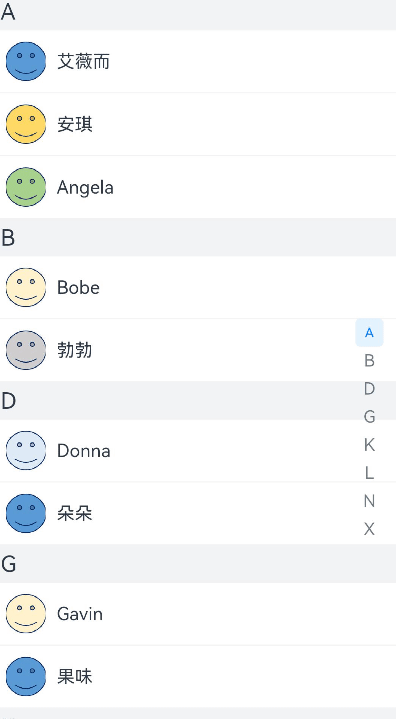Go to letter L in index bar
The image size is (396, 719).
pos(369,473)
